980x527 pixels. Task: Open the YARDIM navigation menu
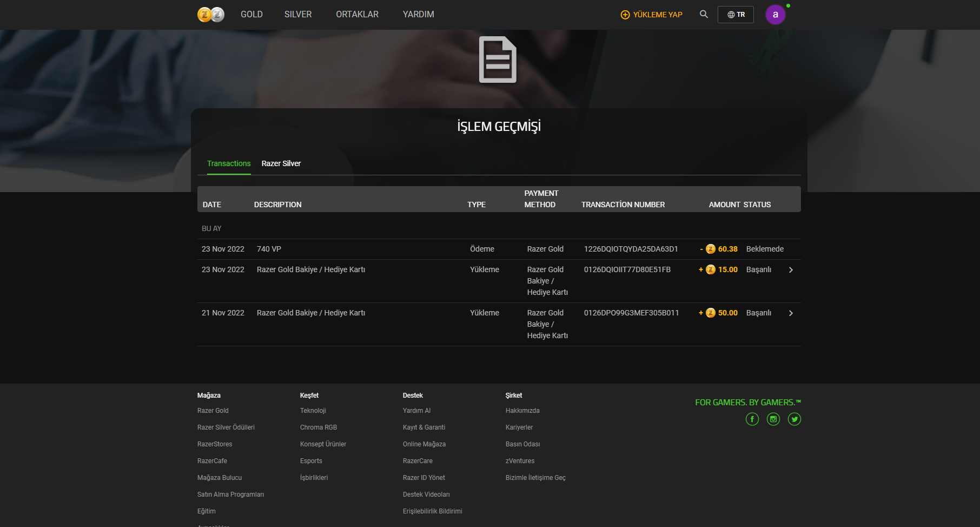(x=419, y=15)
